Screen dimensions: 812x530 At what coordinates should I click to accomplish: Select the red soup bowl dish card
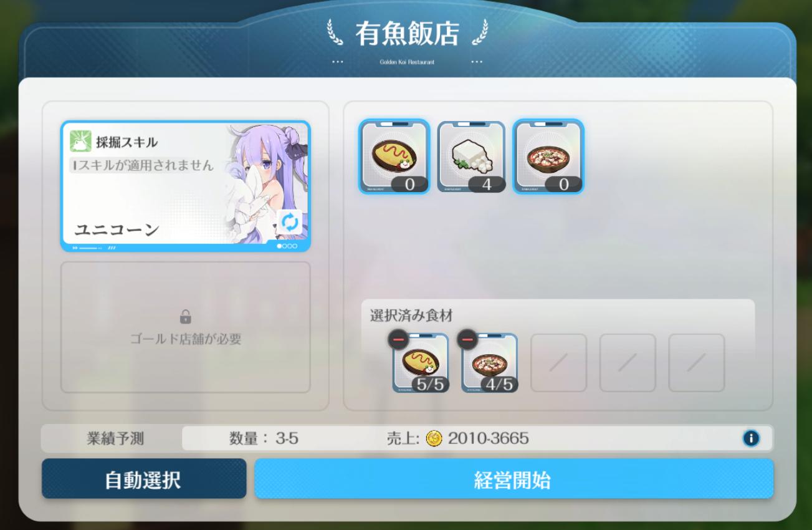pos(548,157)
